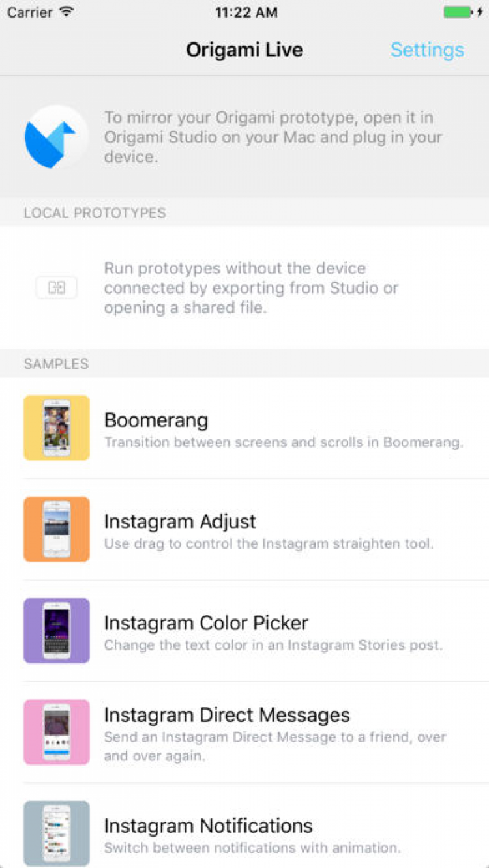Screen dimensions: 489x868
Task: Tap the gray Instagram Notifications icon
Action: click(x=57, y=833)
